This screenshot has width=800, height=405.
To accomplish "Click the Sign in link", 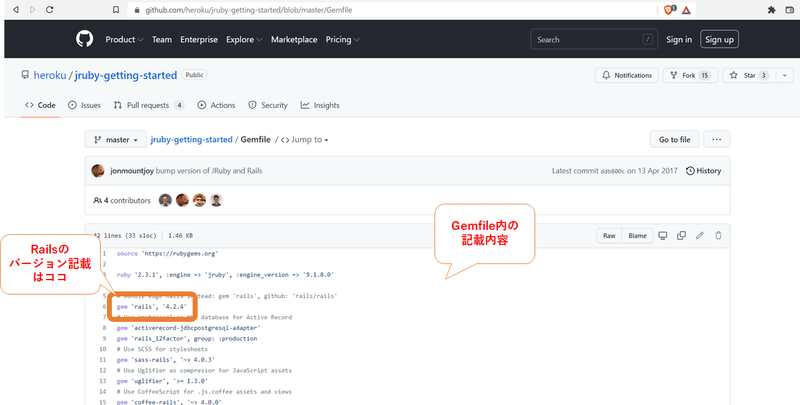I will pyautogui.click(x=679, y=39).
